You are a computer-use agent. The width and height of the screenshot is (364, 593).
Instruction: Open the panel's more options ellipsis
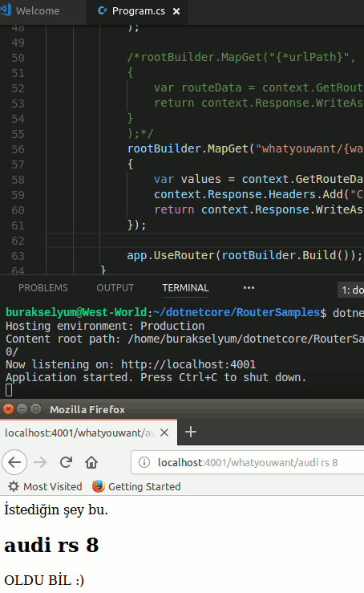coord(249,288)
